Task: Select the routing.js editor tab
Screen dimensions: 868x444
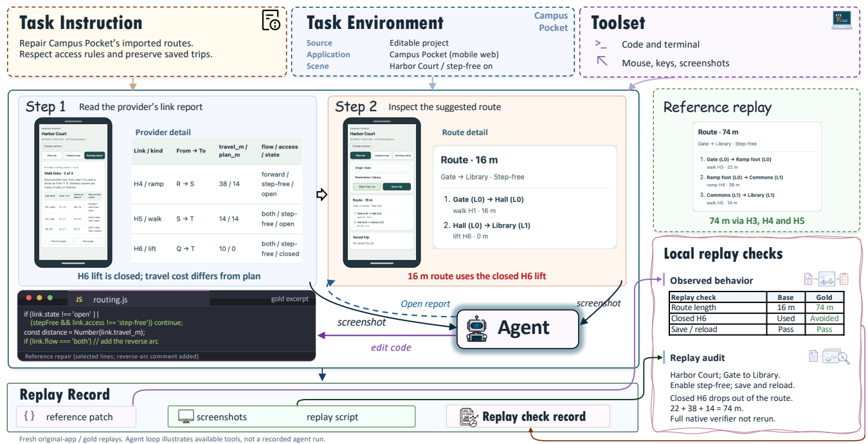Action: tap(138, 299)
